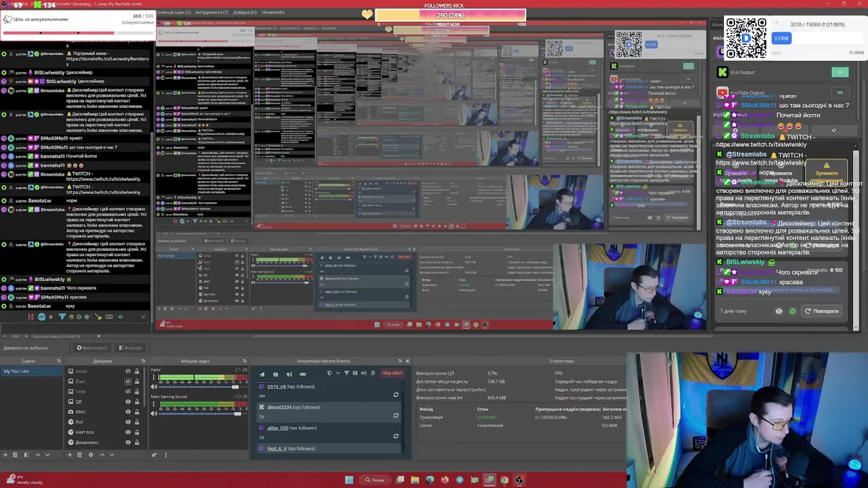Mute the Main Gaming Sound speaker icon
Image resolution: width=868 pixels, height=488 pixels.
[x=154, y=413]
